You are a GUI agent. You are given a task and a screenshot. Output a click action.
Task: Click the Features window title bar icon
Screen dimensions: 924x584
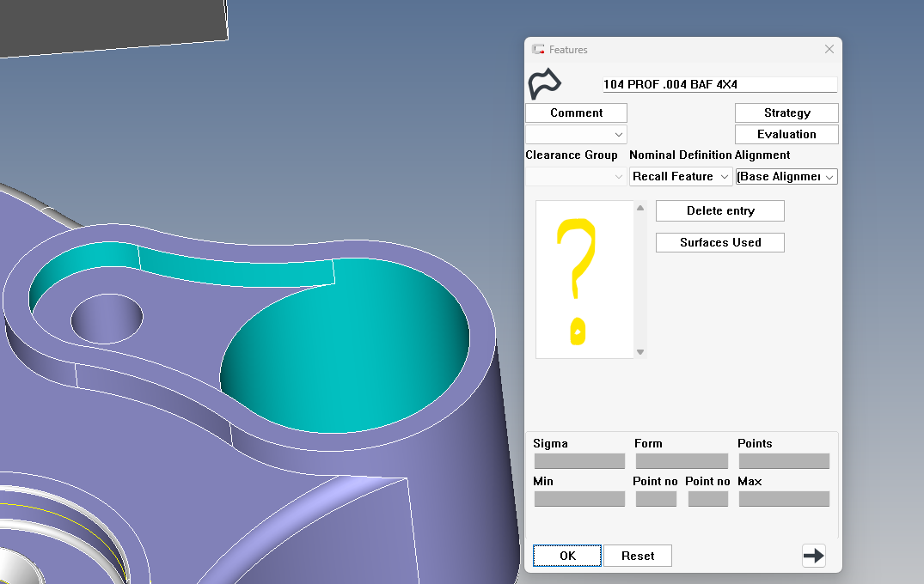pyautogui.click(x=538, y=50)
